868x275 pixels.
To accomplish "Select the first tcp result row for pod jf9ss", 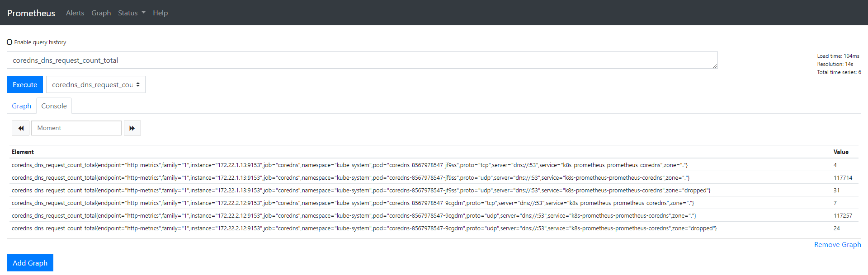I will click(349, 165).
